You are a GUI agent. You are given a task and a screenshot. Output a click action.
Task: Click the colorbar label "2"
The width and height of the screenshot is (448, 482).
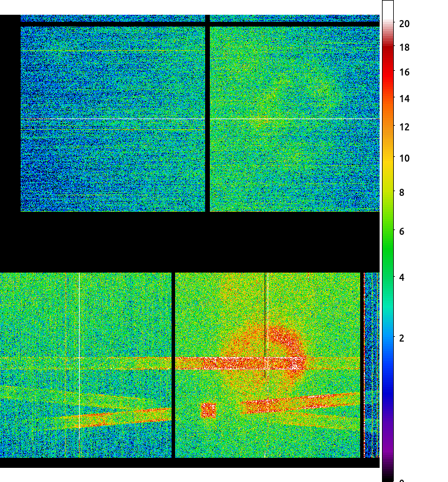click(x=401, y=338)
